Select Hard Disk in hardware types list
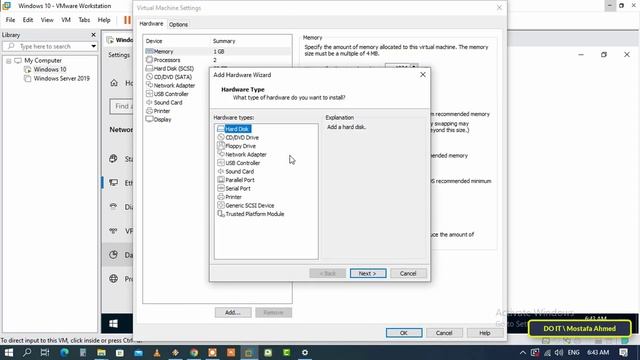Screen dimensions: 640x360 (237, 129)
